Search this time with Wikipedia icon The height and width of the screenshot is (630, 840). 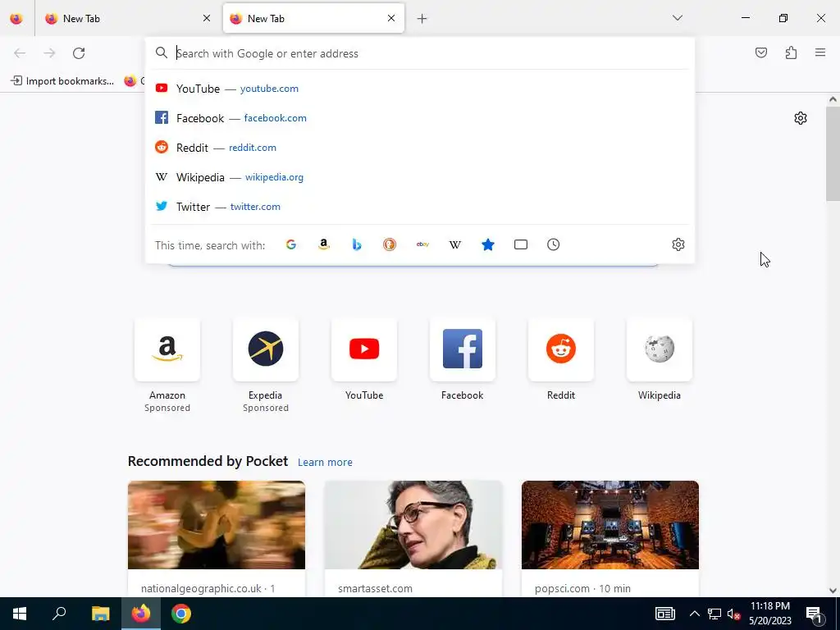click(x=454, y=244)
